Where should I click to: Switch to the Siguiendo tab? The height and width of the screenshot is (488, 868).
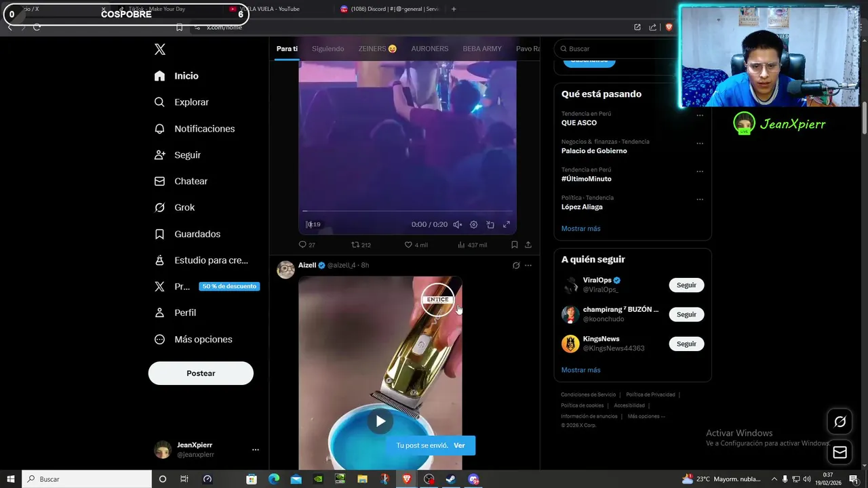click(328, 49)
